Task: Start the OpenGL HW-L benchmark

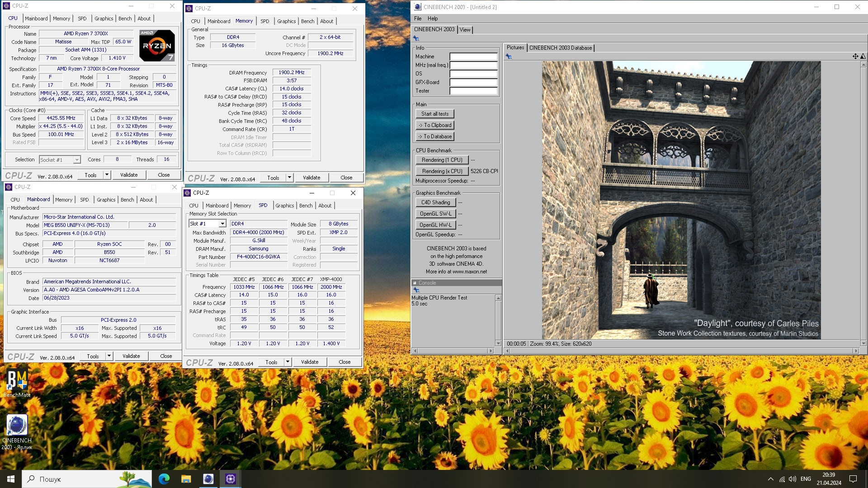Action: 436,225
